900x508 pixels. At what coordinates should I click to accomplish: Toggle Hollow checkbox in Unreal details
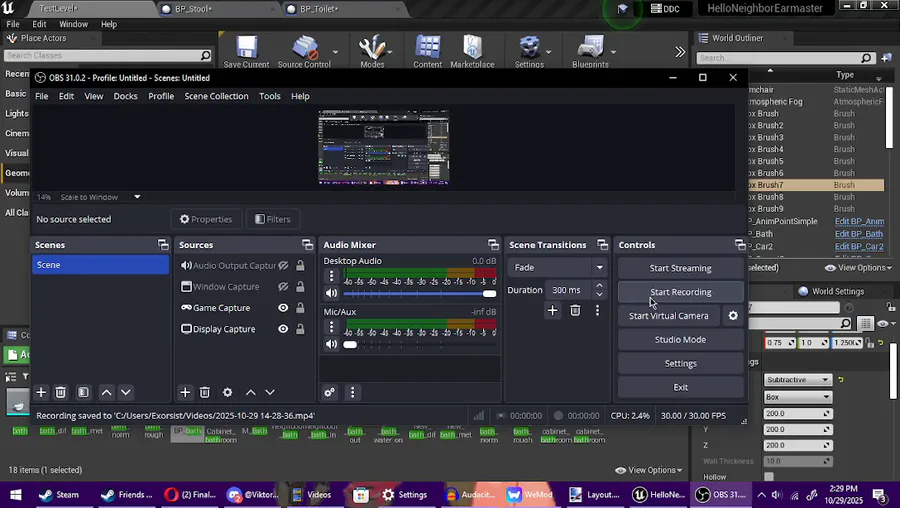click(769, 476)
